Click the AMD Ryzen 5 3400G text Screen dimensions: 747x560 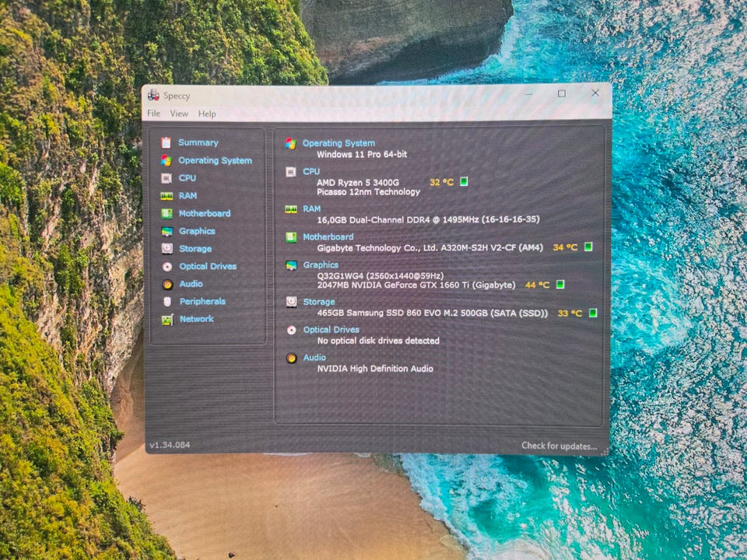tap(358, 182)
